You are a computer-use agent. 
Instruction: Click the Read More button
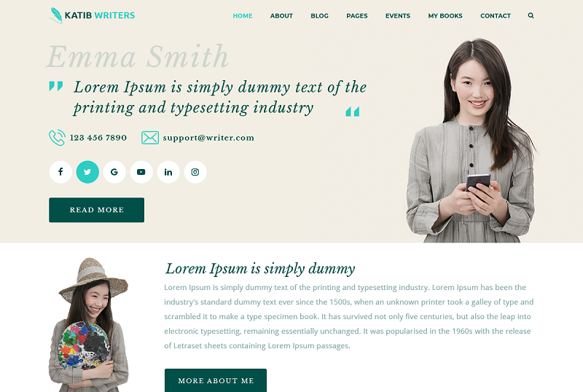click(97, 210)
